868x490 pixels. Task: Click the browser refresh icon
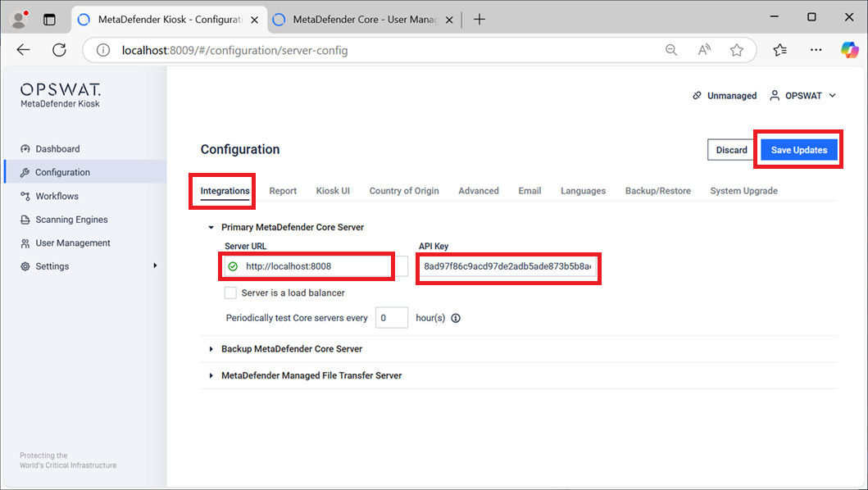pos(59,50)
